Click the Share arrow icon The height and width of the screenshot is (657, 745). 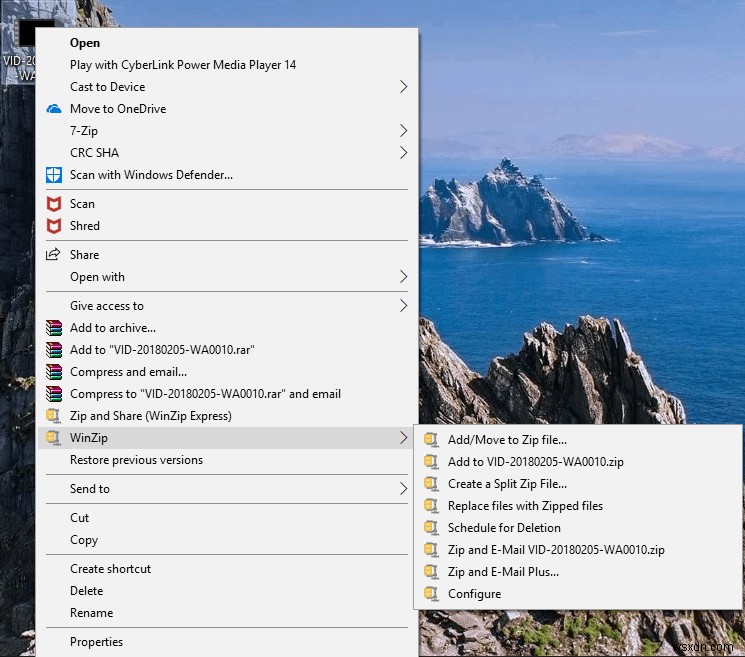[x=53, y=254]
